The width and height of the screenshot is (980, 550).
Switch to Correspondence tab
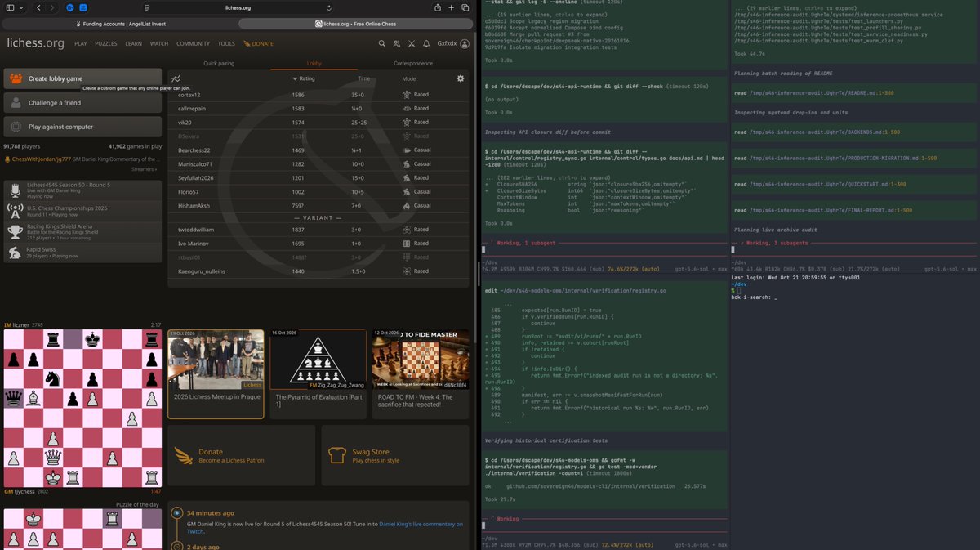[413, 63]
